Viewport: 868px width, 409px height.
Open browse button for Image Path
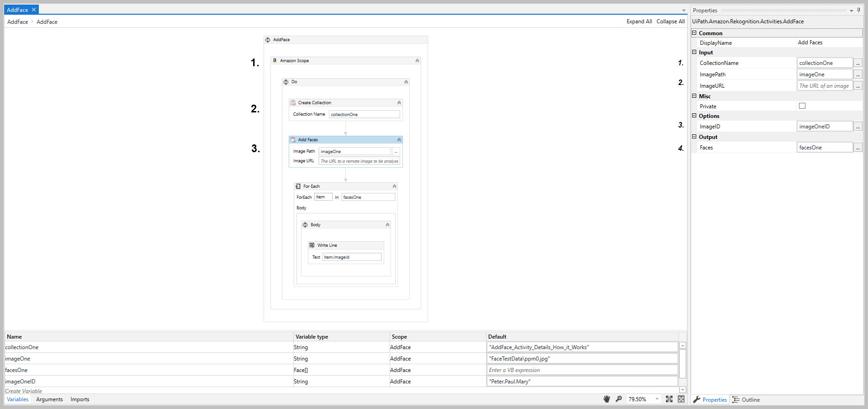(x=396, y=151)
